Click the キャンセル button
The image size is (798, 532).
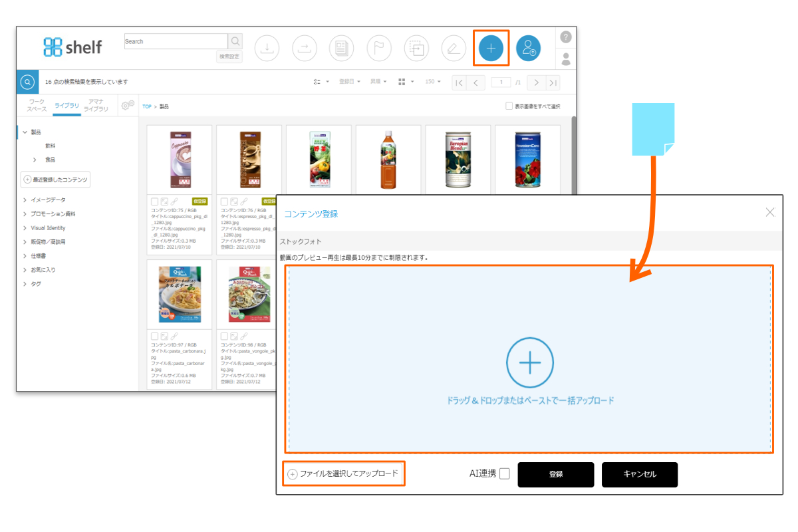(x=639, y=474)
